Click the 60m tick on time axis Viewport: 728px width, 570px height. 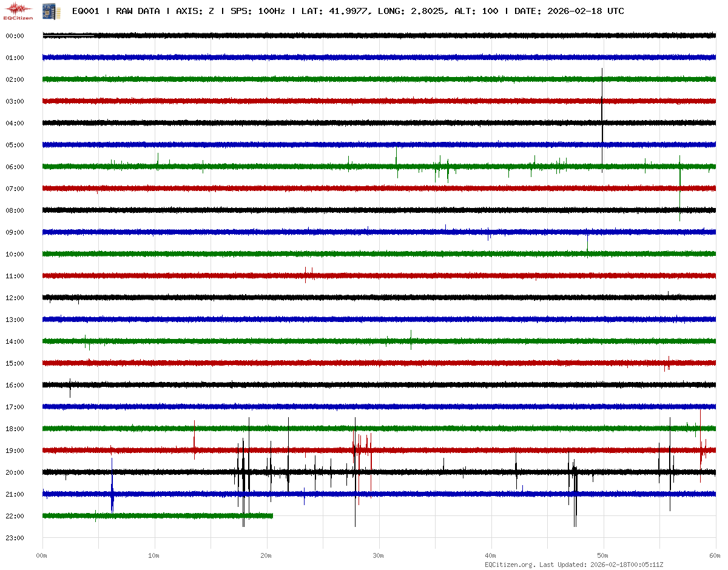coord(715,555)
